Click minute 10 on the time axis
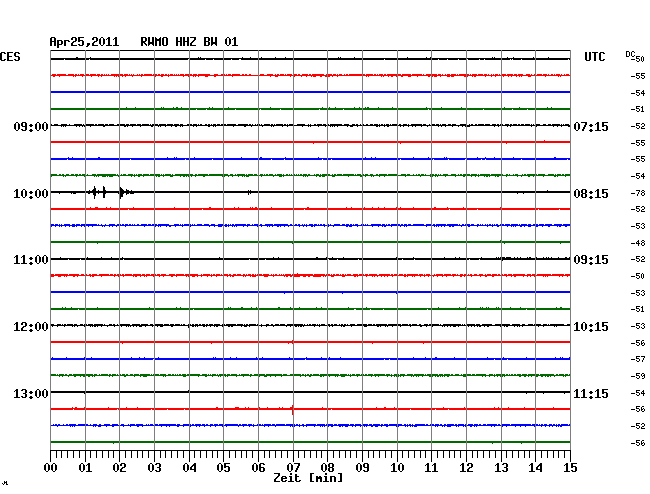The image size is (650, 494). coord(397,468)
